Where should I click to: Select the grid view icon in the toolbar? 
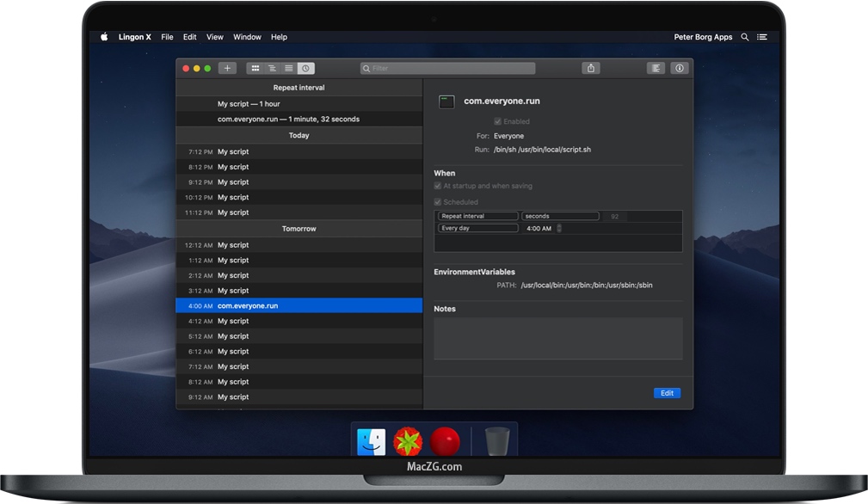[255, 67]
